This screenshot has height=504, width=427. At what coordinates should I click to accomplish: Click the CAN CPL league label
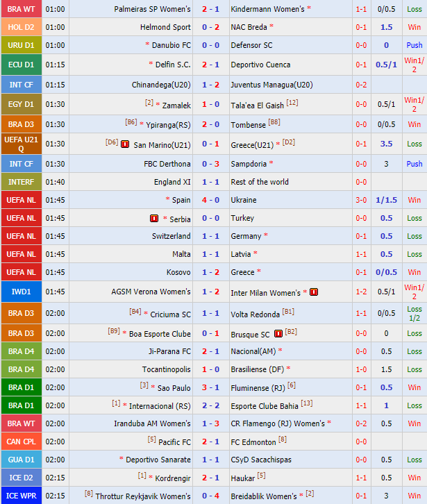coord(22,442)
